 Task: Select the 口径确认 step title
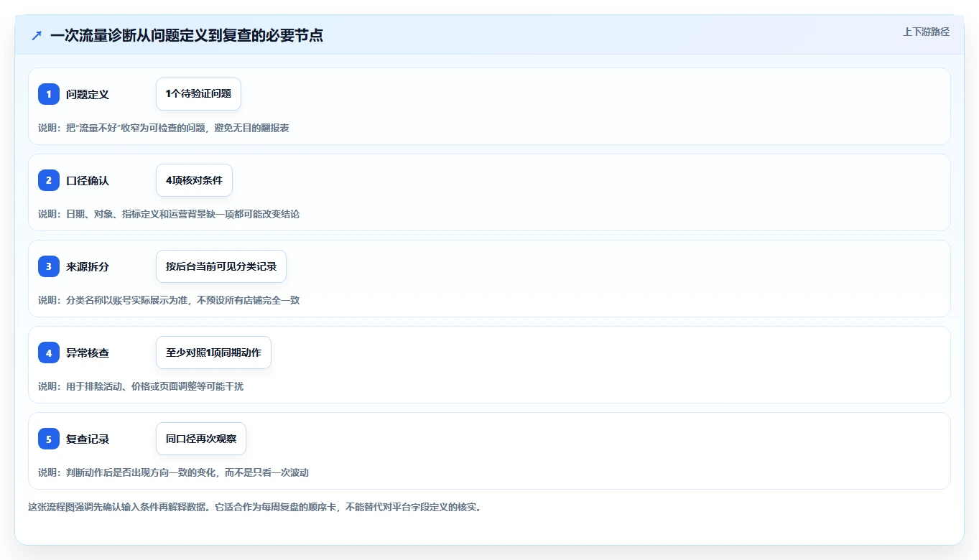pyautogui.click(x=88, y=180)
